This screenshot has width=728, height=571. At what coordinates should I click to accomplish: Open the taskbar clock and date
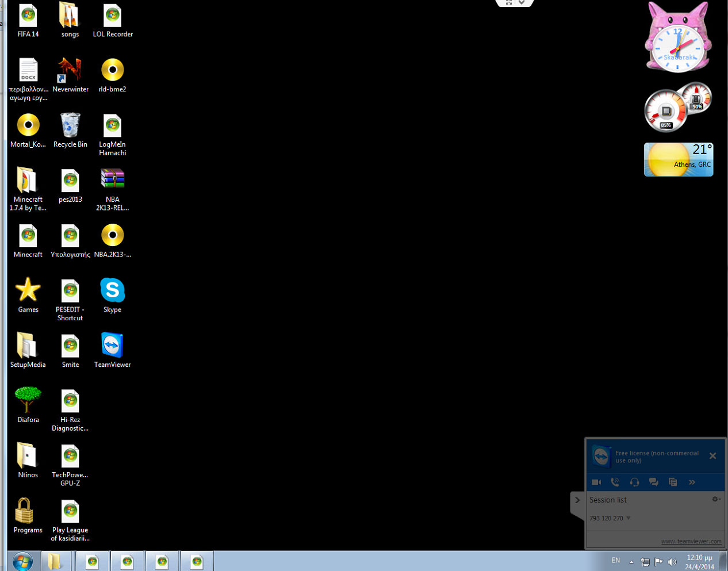click(699, 562)
